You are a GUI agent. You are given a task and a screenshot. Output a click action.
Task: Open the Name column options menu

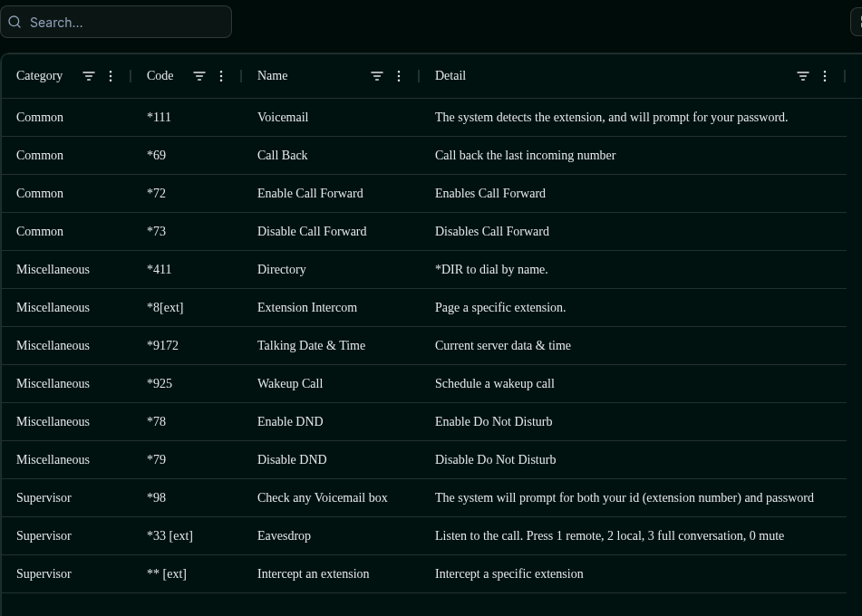click(x=399, y=76)
